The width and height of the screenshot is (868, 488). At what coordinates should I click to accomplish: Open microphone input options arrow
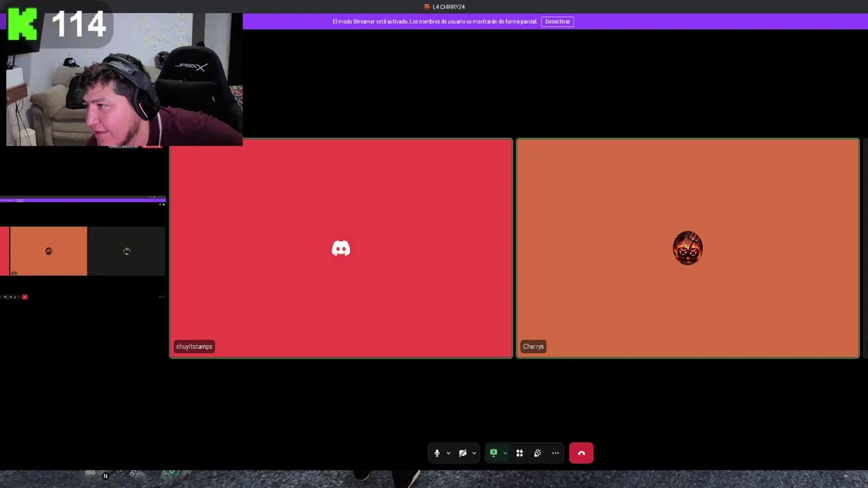point(448,453)
